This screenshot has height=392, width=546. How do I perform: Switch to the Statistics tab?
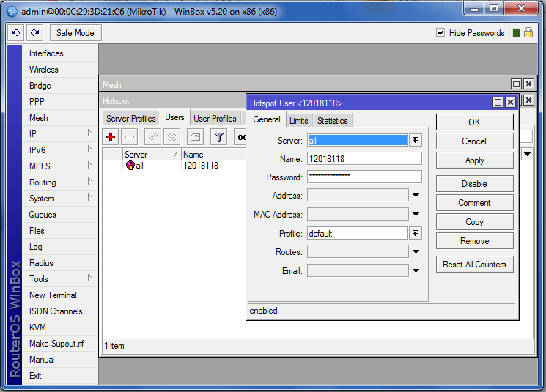click(332, 121)
